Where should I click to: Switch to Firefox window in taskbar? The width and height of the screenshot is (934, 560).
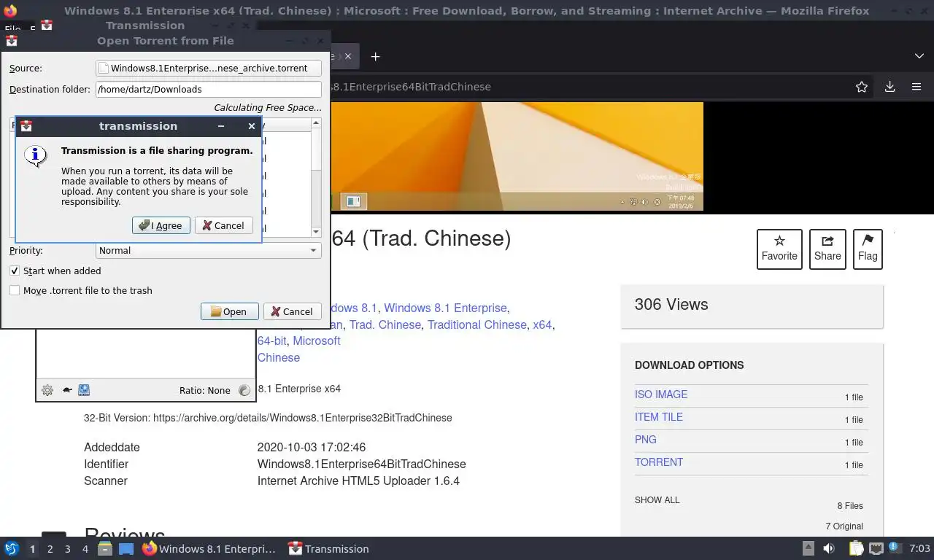[209, 548]
